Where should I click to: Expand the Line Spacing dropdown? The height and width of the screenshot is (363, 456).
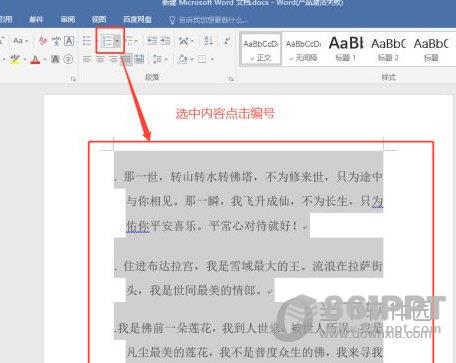(160, 59)
